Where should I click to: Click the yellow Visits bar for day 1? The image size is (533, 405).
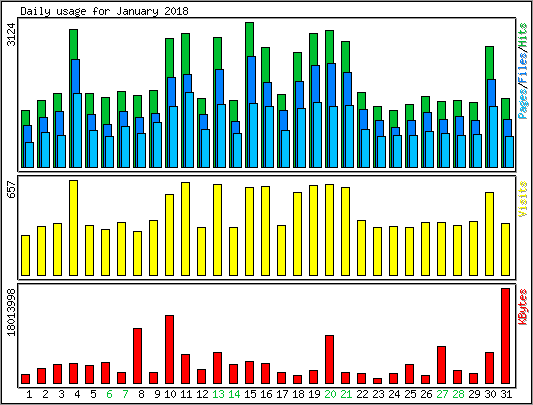pyautogui.click(x=25, y=255)
